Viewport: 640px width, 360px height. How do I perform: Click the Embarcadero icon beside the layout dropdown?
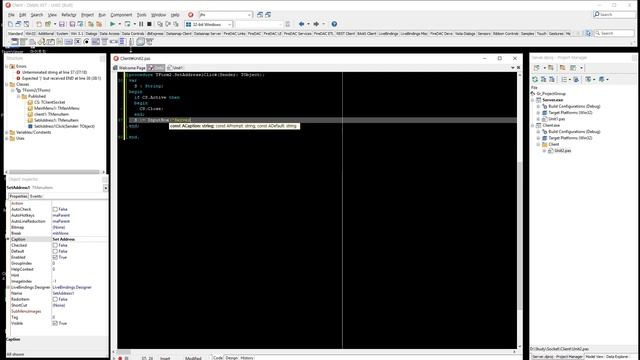coord(191,15)
